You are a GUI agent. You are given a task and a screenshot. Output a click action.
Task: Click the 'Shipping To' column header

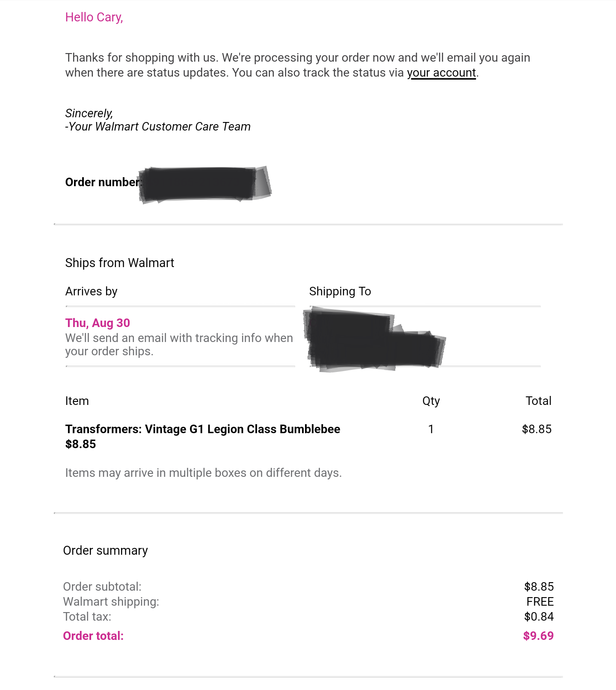(340, 291)
